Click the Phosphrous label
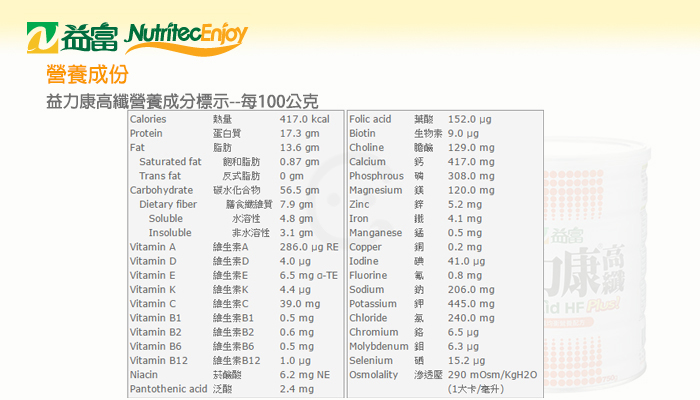Viewport: 700px width, 400px height. (x=376, y=176)
